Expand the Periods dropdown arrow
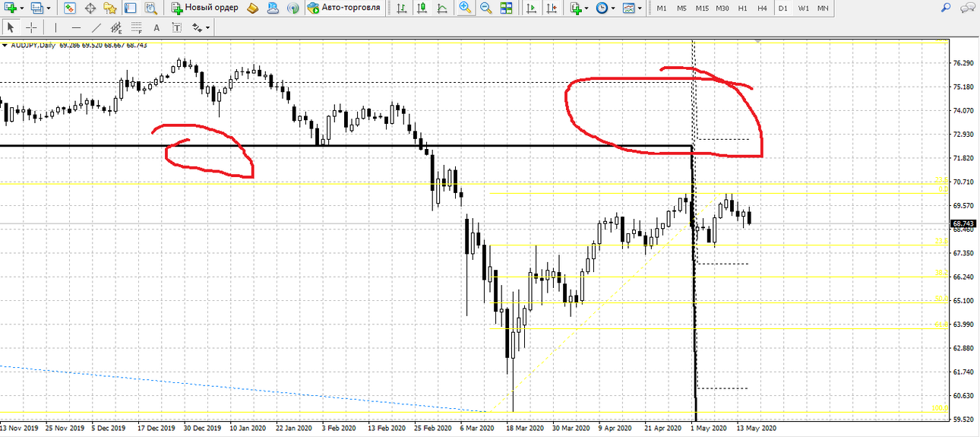Image resolution: width=980 pixels, height=437 pixels. click(x=613, y=8)
